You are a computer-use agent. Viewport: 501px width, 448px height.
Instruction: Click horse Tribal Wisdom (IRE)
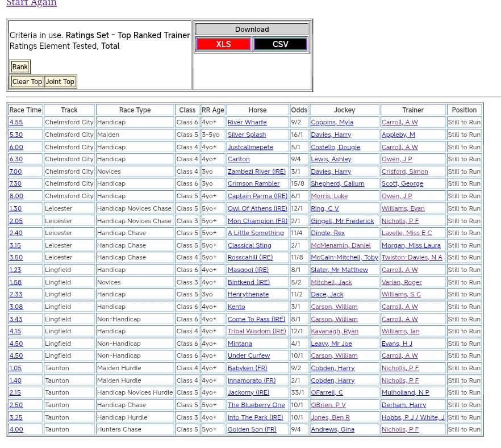pos(257,331)
